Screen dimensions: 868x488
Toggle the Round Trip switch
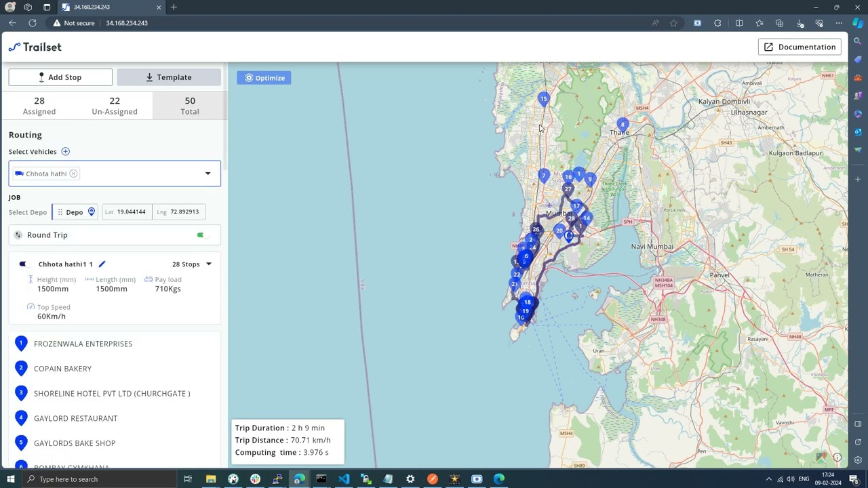point(202,235)
